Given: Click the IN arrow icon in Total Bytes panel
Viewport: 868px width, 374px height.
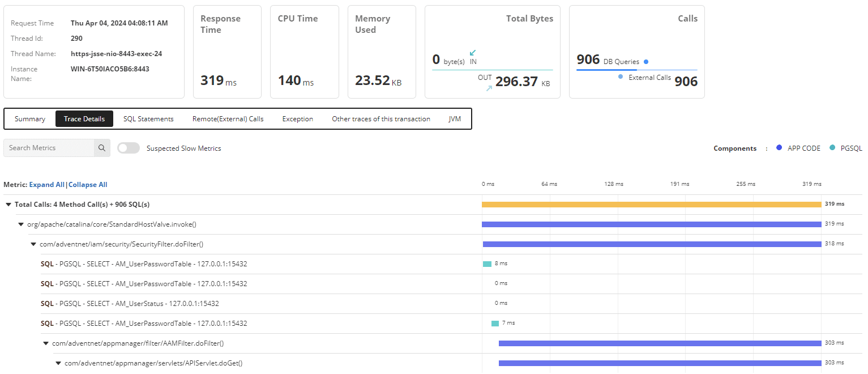Looking at the screenshot, I should coord(473,53).
